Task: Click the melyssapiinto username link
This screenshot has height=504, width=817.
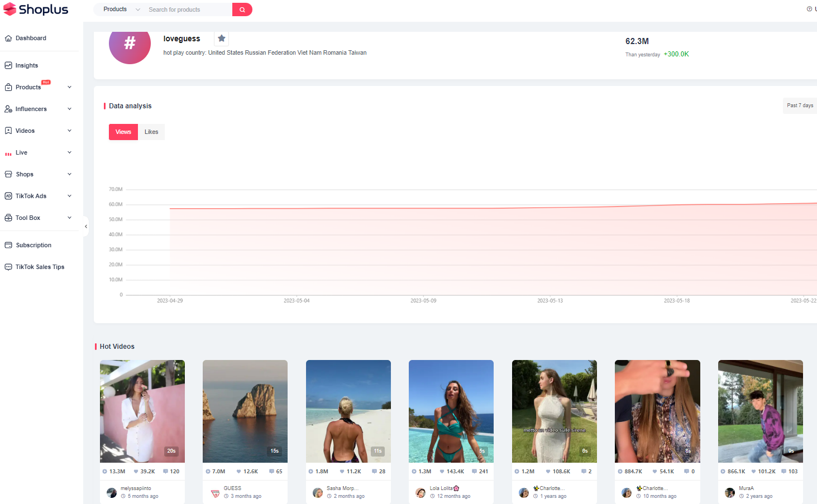Action: [136, 488]
